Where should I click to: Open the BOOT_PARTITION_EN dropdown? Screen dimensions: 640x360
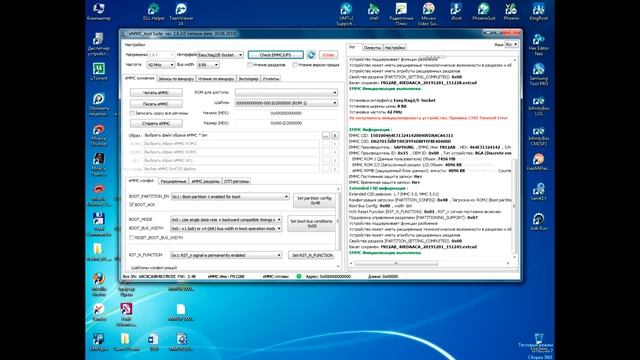click(230, 197)
